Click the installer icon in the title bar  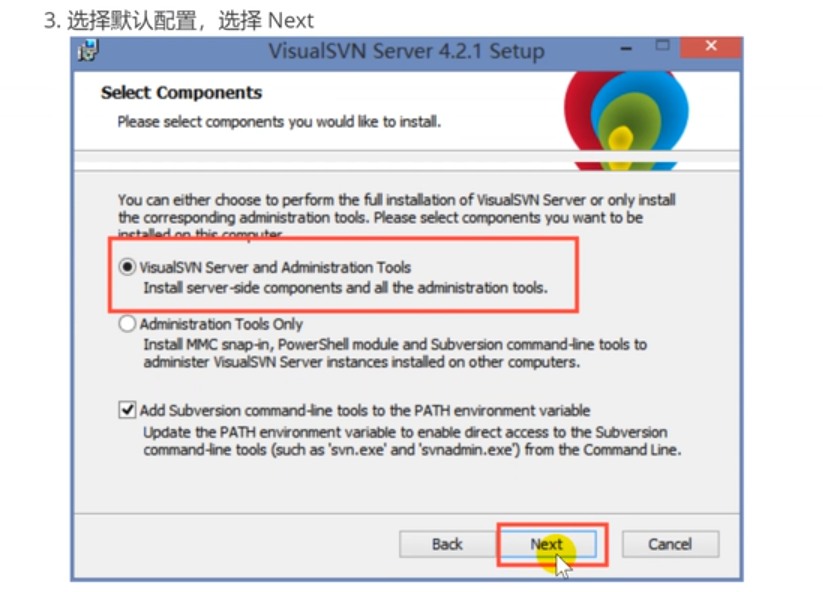(88, 51)
